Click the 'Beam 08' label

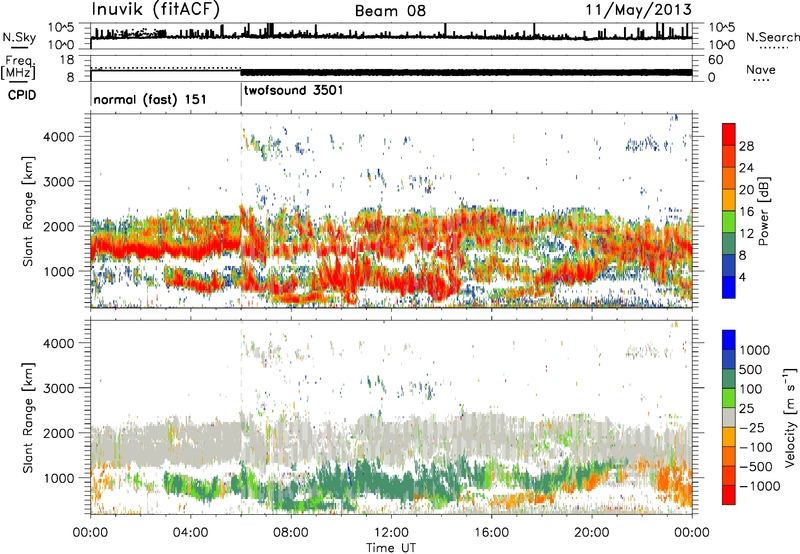pos(390,11)
